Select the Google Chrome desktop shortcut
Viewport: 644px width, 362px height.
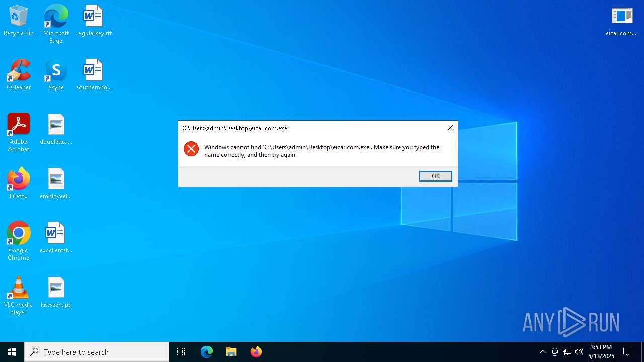(x=19, y=241)
